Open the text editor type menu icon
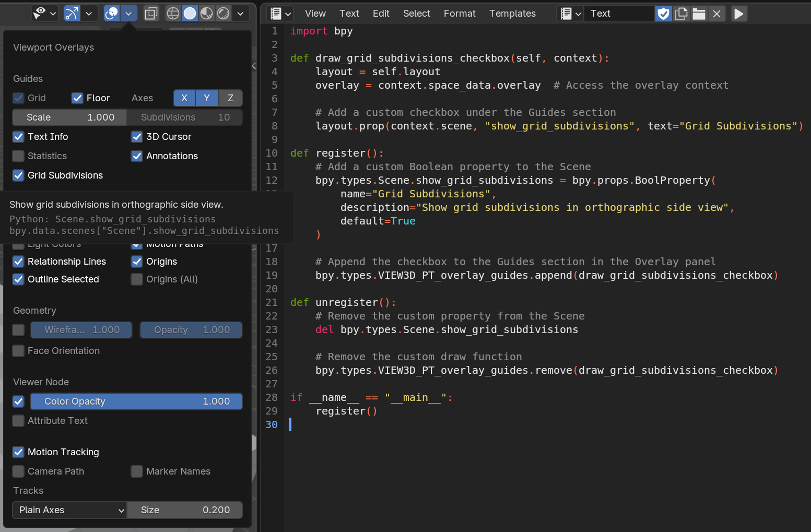 point(280,13)
